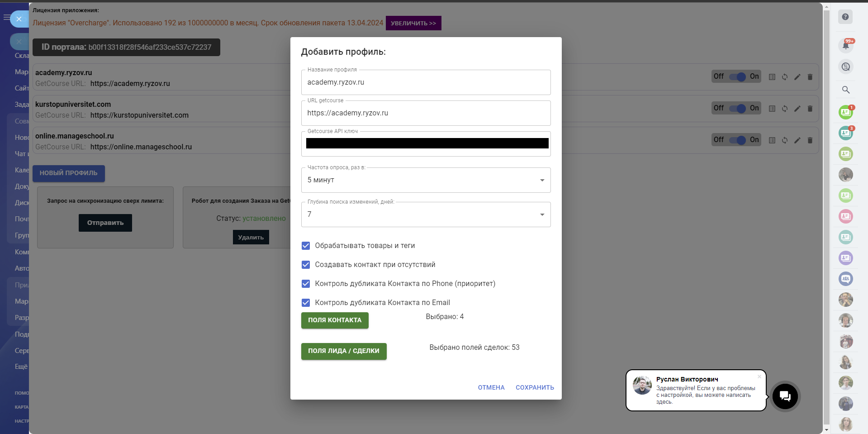Image resolution: width=868 pixels, height=434 pixels.
Task: Click the delete icon for academy.ryzov.ru profile
Action: [x=810, y=77]
